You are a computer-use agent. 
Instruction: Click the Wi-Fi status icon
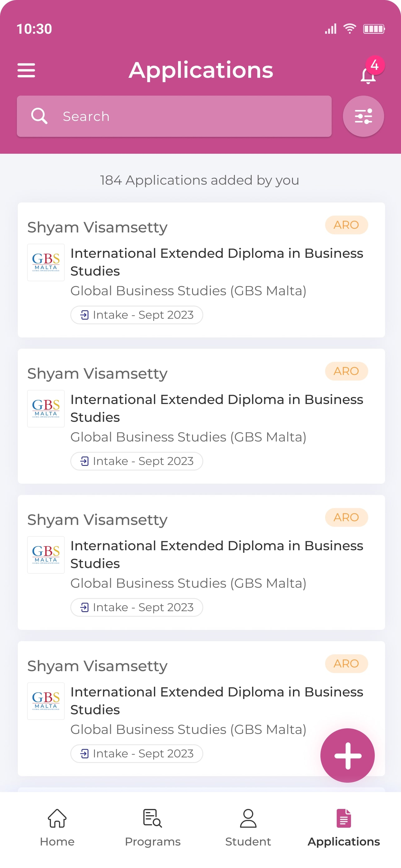tap(349, 29)
